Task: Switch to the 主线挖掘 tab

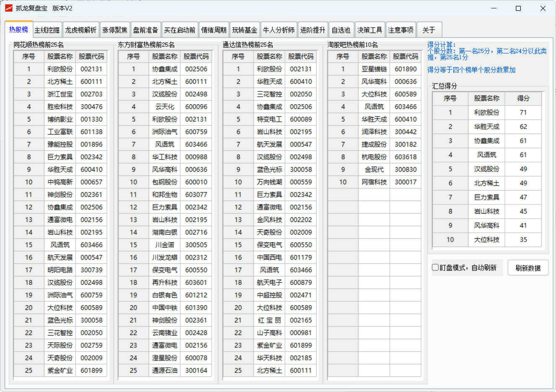Action: [x=47, y=29]
